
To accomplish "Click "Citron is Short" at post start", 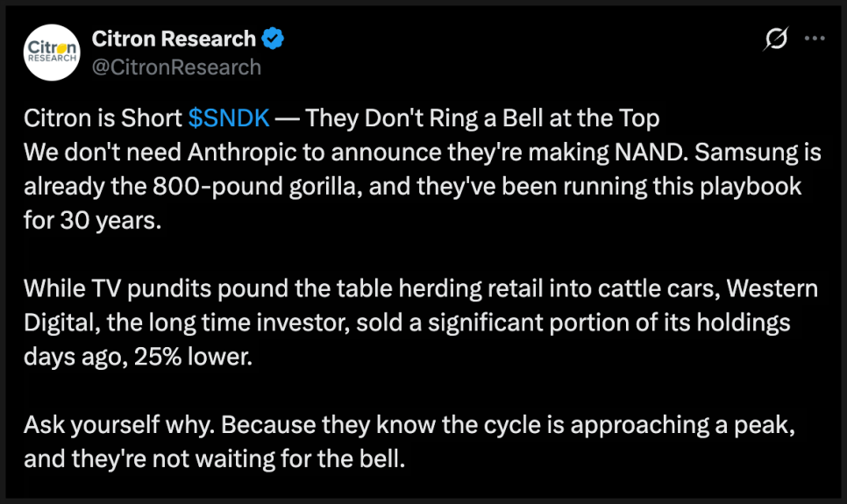I will coord(103,118).
